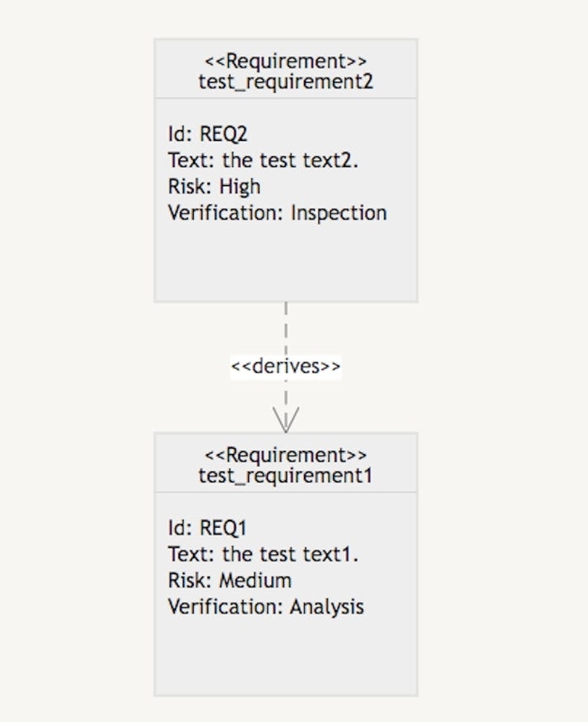Click the <<derives>> relationship label
The width and height of the screenshot is (588, 722).
coord(286,366)
